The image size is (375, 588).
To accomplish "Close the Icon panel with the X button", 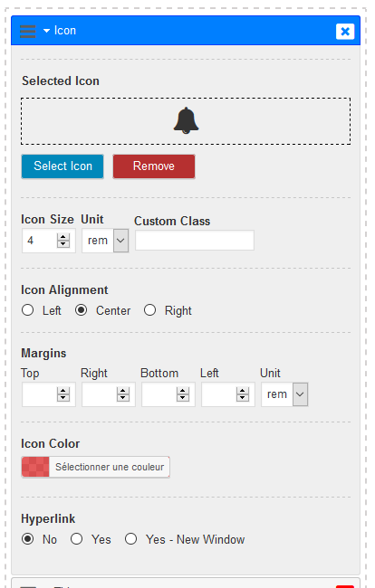I will (x=345, y=31).
